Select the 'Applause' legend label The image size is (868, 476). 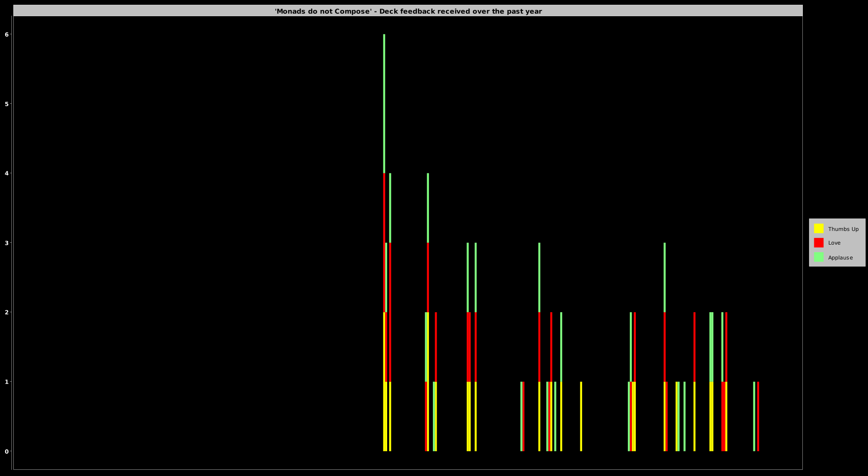click(x=840, y=258)
